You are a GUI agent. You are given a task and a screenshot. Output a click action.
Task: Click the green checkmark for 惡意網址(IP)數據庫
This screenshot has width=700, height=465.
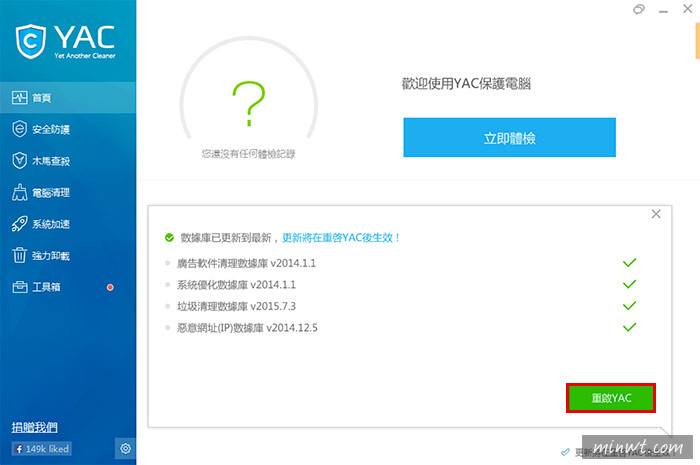tap(629, 327)
